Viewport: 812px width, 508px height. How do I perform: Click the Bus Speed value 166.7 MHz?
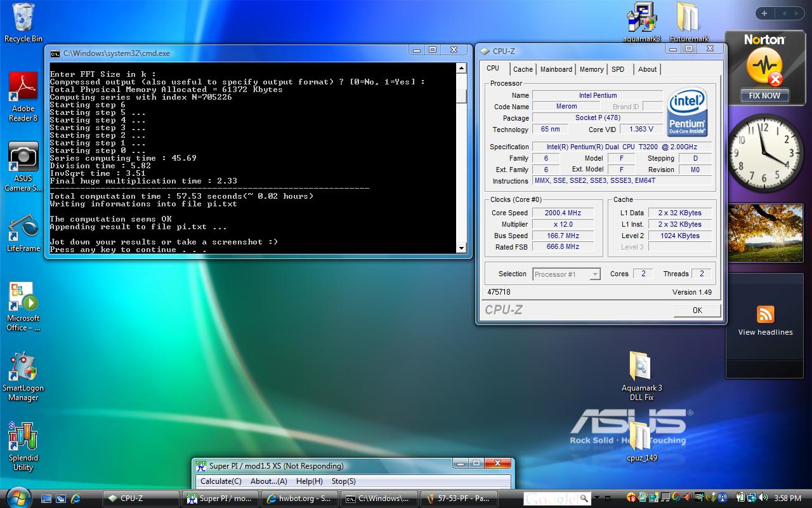563,236
